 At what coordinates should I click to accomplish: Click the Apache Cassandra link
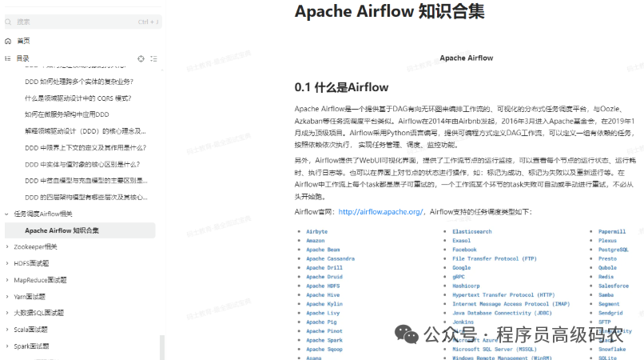click(x=330, y=258)
